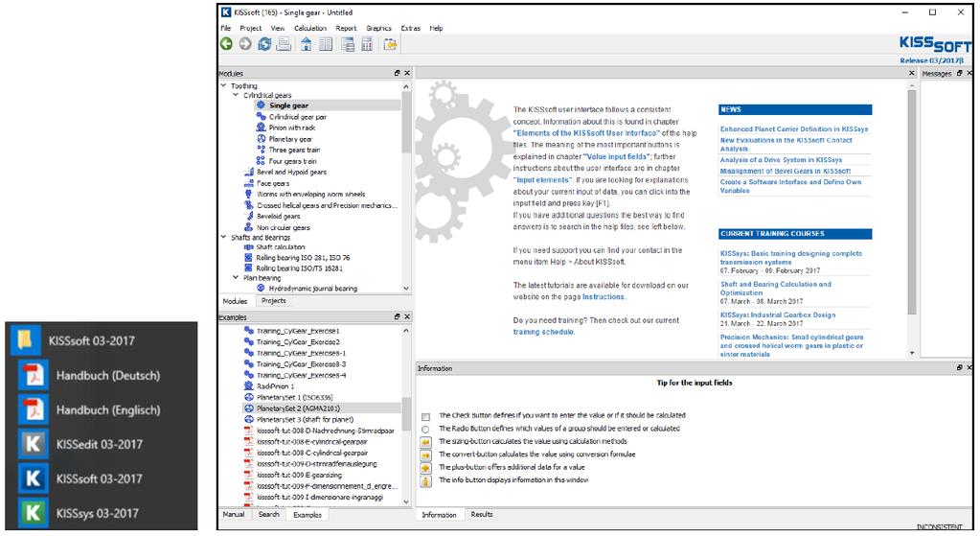
Task: Click the info-button icon in Information panel
Action: pyautogui.click(x=425, y=481)
